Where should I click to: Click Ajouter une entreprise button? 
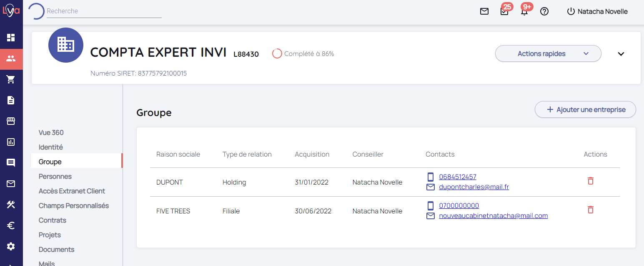[x=585, y=109]
